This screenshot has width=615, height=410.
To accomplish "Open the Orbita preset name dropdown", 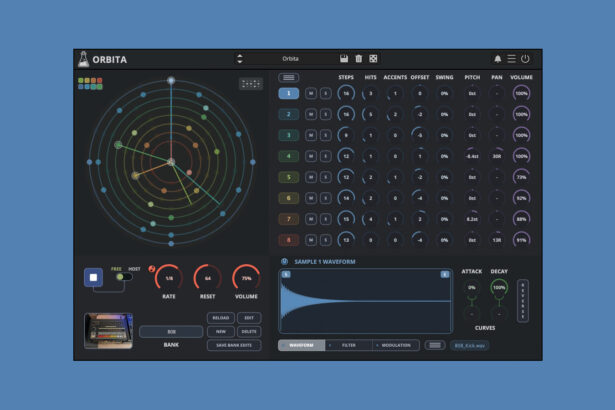I will click(x=290, y=58).
